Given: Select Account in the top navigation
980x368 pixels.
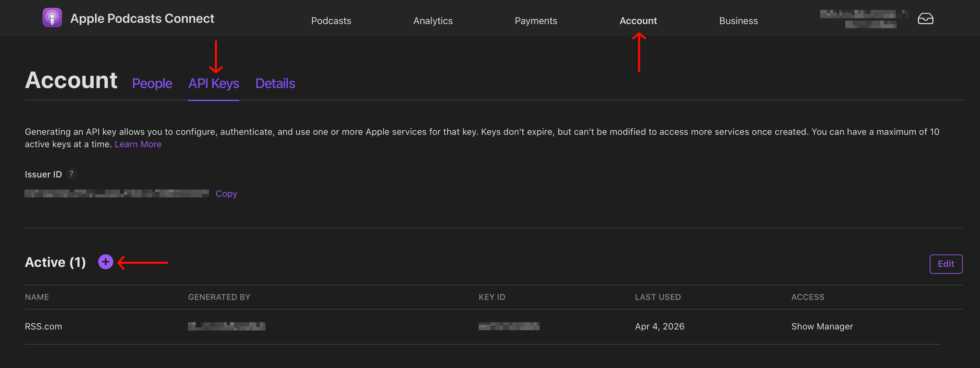Looking at the screenshot, I should [x=638, y=21].
